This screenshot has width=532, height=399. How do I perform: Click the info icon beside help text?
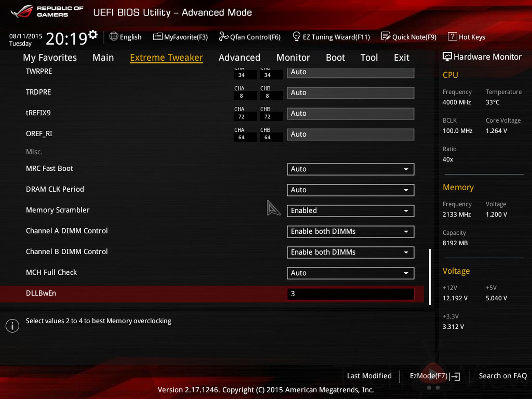(12, 325)
